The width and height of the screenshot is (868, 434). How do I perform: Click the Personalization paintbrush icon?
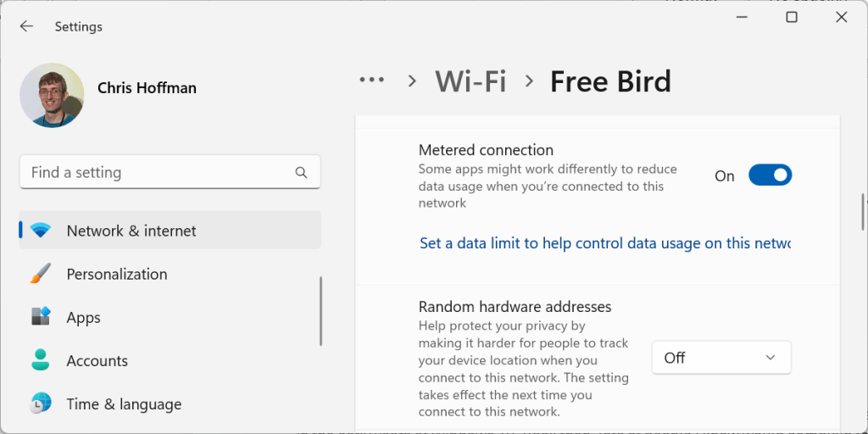(x=41, y=274)
